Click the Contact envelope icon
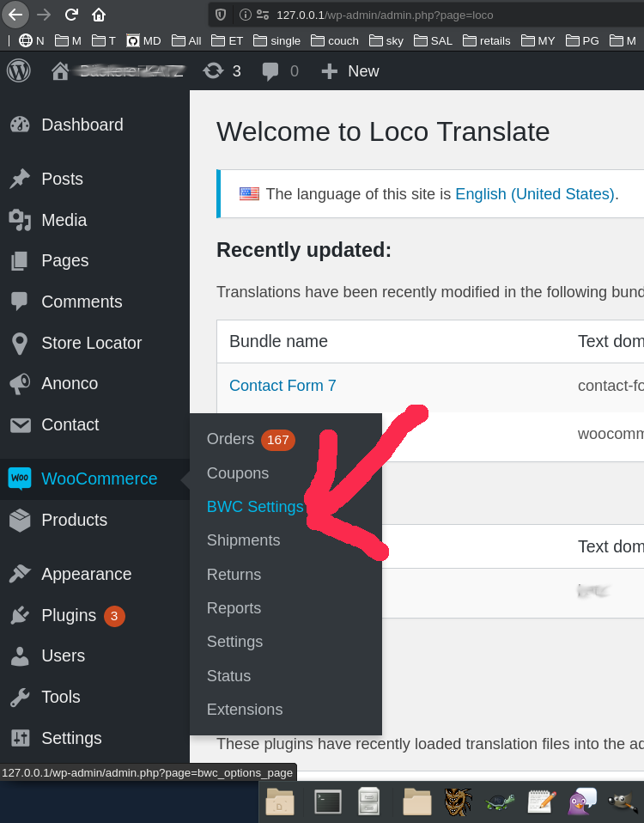 pos(21,425)
